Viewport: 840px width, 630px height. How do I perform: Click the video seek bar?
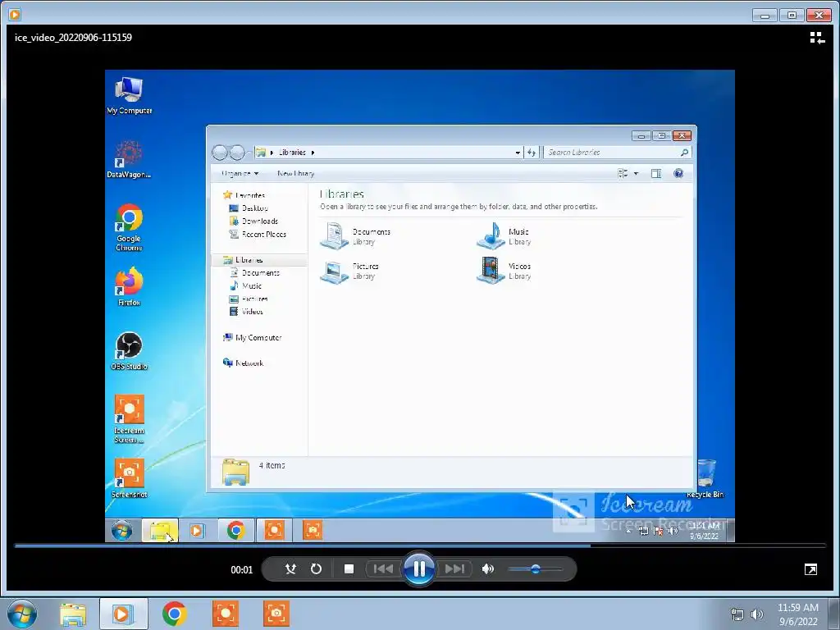(x=420, y=546)
